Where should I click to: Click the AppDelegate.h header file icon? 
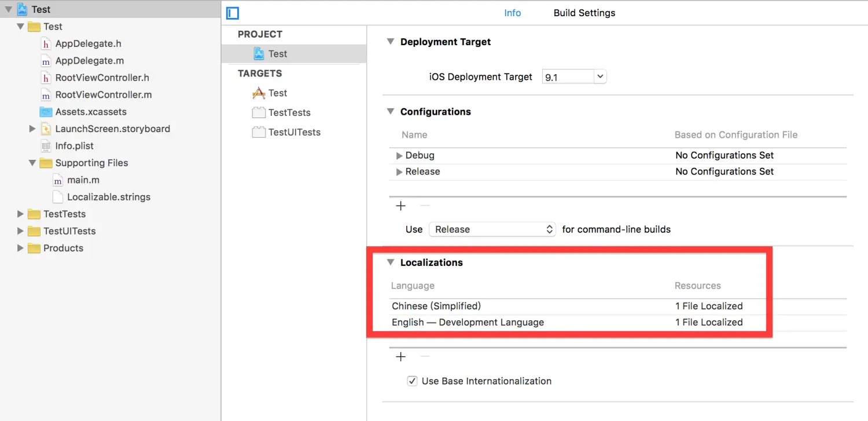tap(46, 43)
